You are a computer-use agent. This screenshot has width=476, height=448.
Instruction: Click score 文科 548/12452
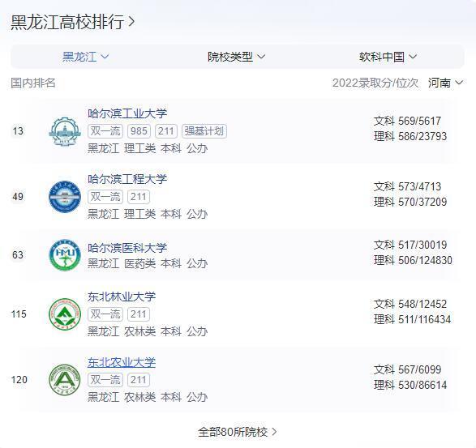pos(410,305)
